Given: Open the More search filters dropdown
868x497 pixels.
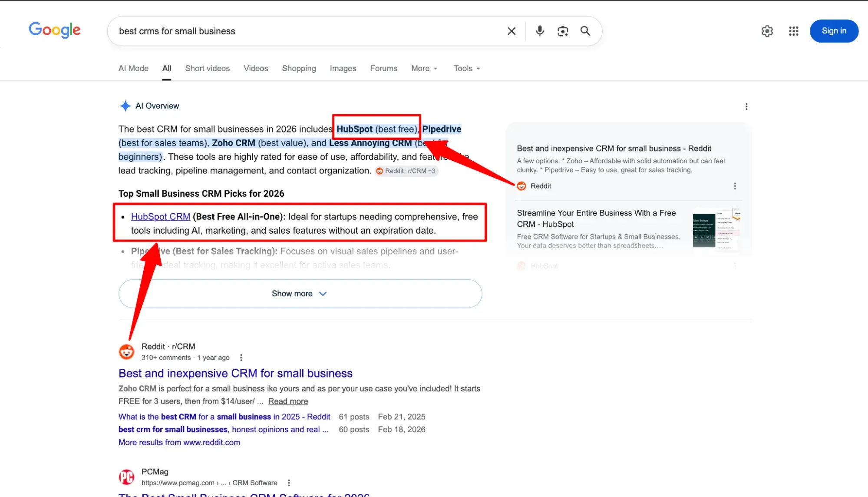Looking at the screenshot, I should (x=424, y=68).
